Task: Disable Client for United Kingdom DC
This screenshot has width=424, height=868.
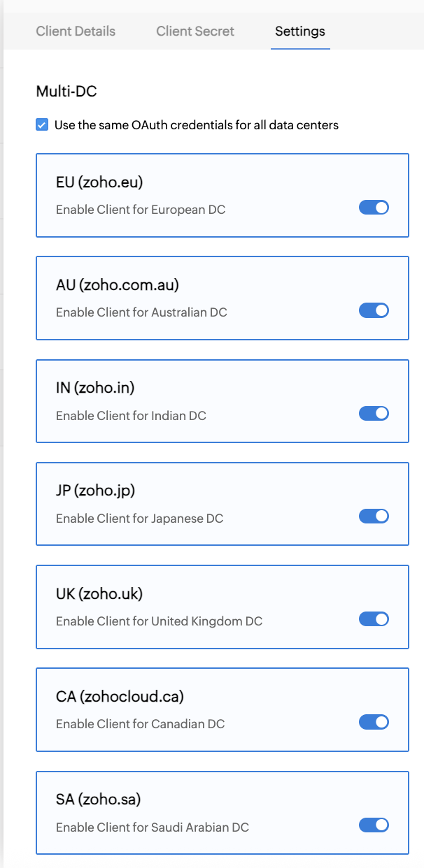Action: [x=374, y=619]
